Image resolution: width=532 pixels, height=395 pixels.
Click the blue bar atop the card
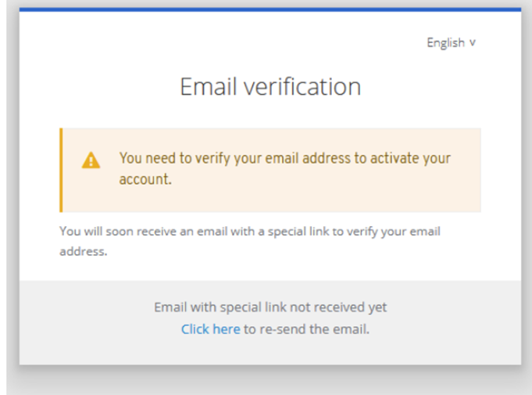point(270,9)
